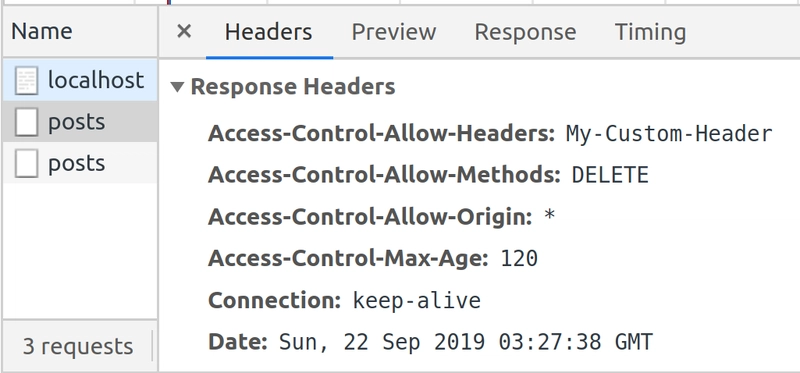Click the 3 requests status summary
Screen dimensions: 800x373
coord(78,346)
